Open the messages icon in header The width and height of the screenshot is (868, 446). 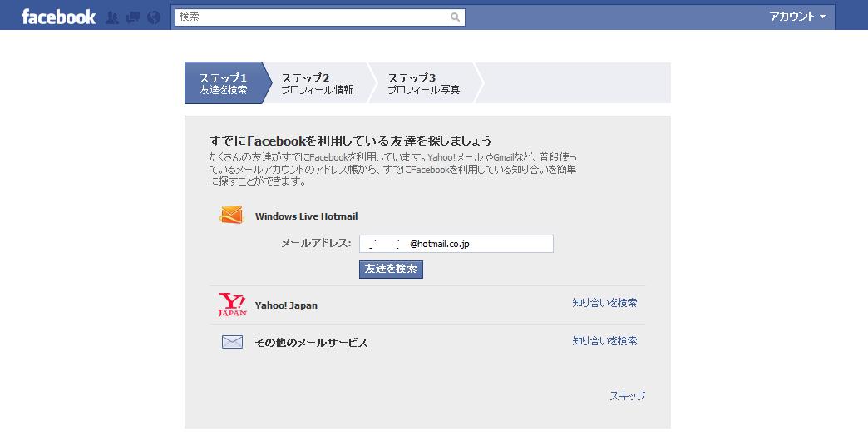[x=133, y=17]
